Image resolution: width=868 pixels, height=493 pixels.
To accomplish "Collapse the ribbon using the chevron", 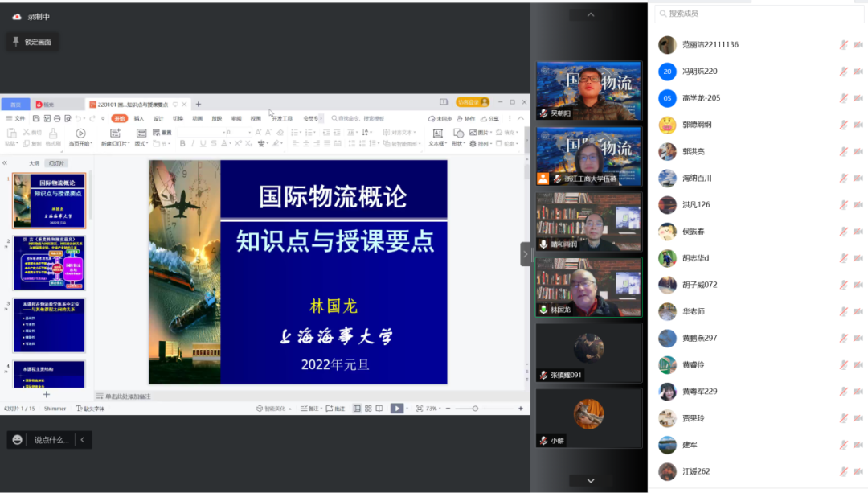I will [x=522, y=118].
